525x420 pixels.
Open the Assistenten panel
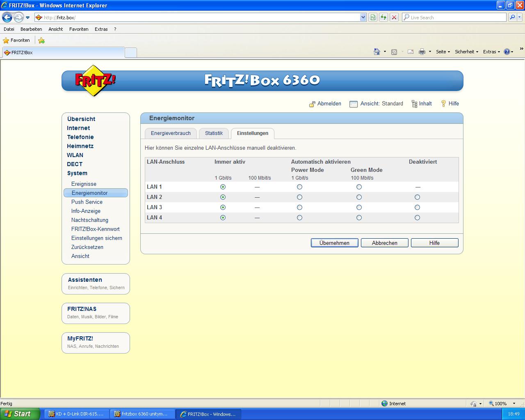(96, 283)
